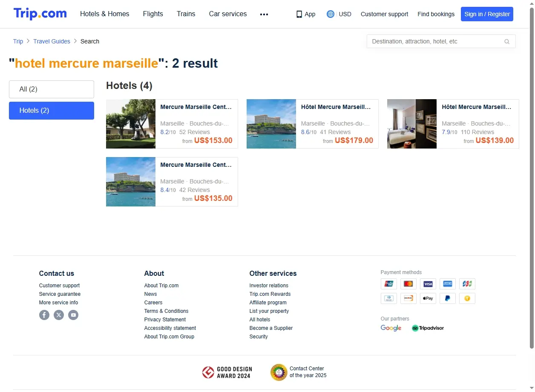Click the search magnifier icon
This screenshot has width=535, height=392.
[507, 41]
